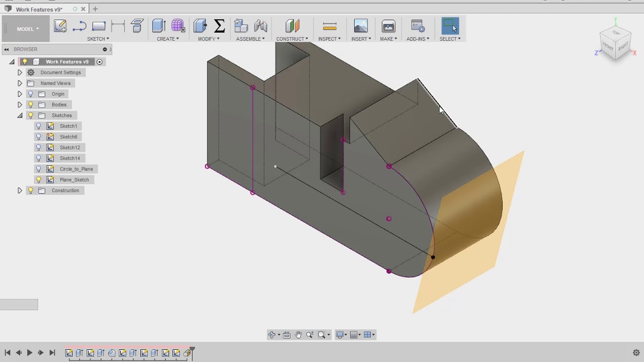This screenshot has width=644, height=362.
Task: Toggle the Construction folder visibility bulb
Action: pyautogui.click(x=31, y=191)
